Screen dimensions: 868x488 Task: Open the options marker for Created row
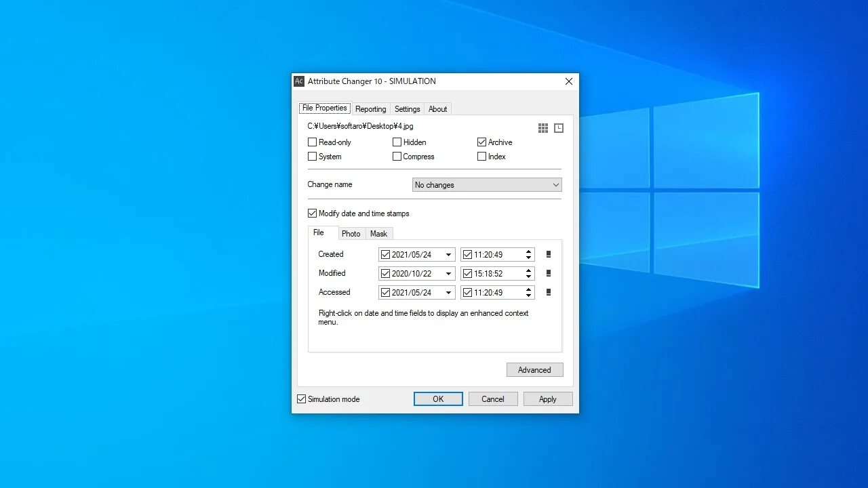point(549,255)
